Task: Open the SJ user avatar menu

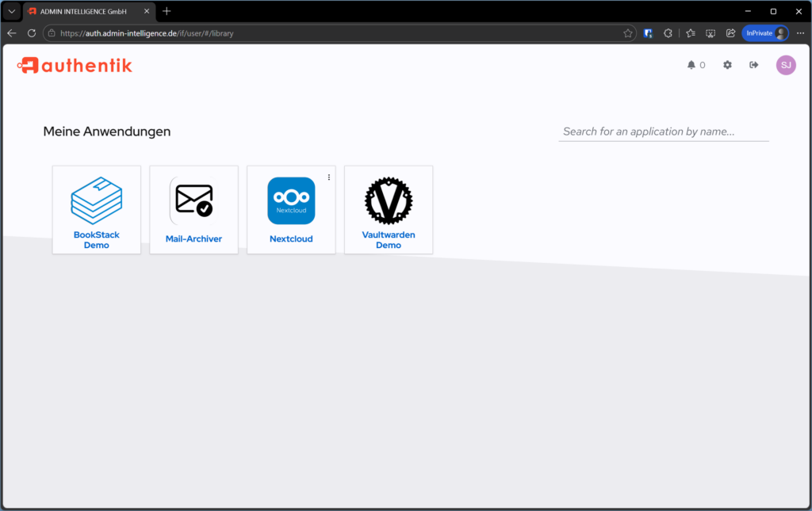Action: (786, 65)
